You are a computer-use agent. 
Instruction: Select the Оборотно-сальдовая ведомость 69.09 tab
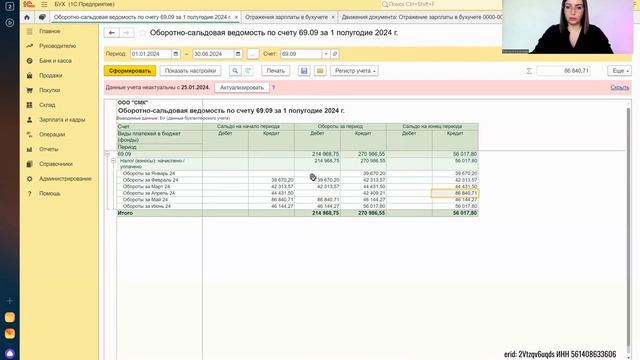click(142, 17)
